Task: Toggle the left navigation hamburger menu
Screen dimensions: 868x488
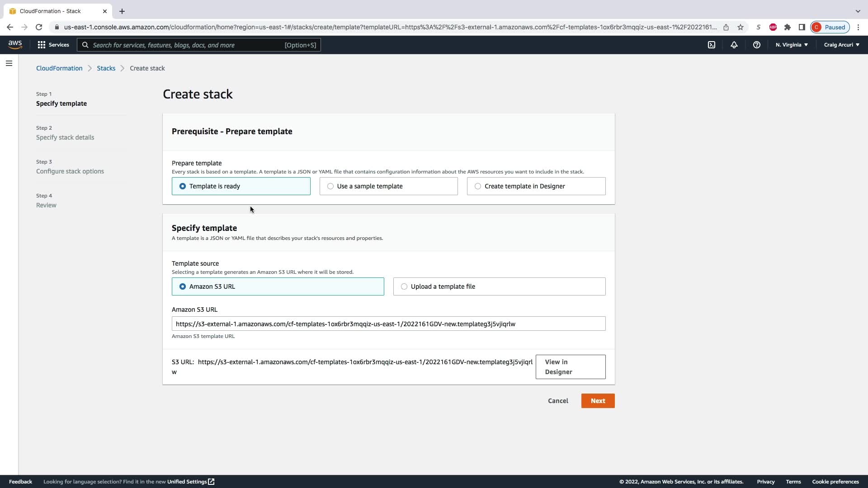Action: [x=9, y=63]
